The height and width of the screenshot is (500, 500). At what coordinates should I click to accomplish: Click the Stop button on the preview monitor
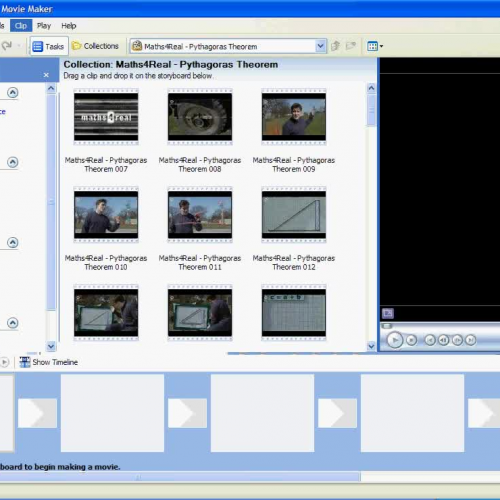412,340
